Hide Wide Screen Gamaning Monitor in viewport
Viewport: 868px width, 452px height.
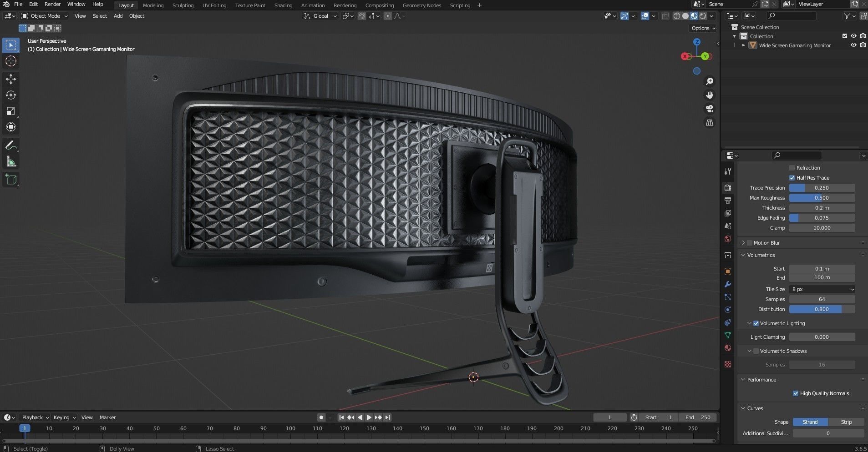pyautogui.click(x=854, y=45)
